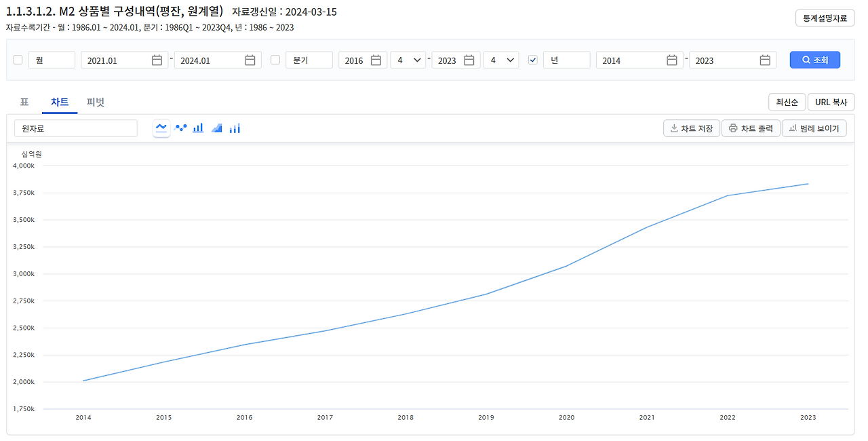The height and width of the screenshot is (441, 868).
Task: Select the scatter chart type icon
Action: (180, 128)
